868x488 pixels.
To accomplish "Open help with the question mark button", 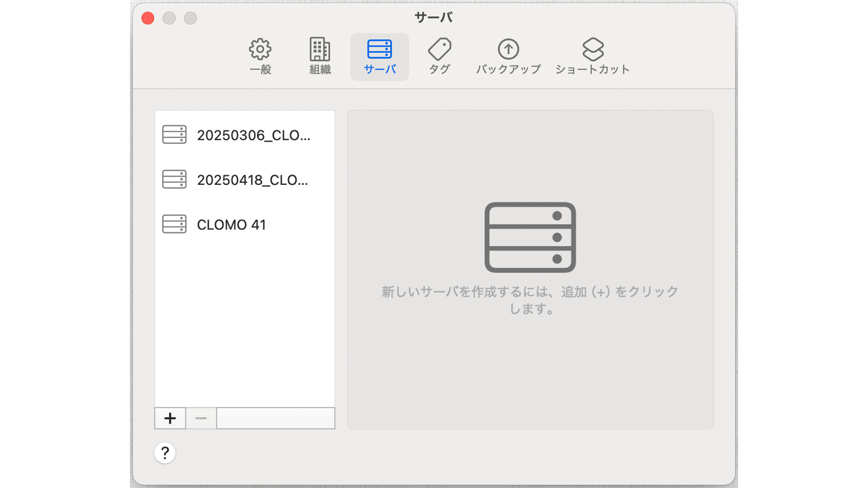I will (165, 453).
